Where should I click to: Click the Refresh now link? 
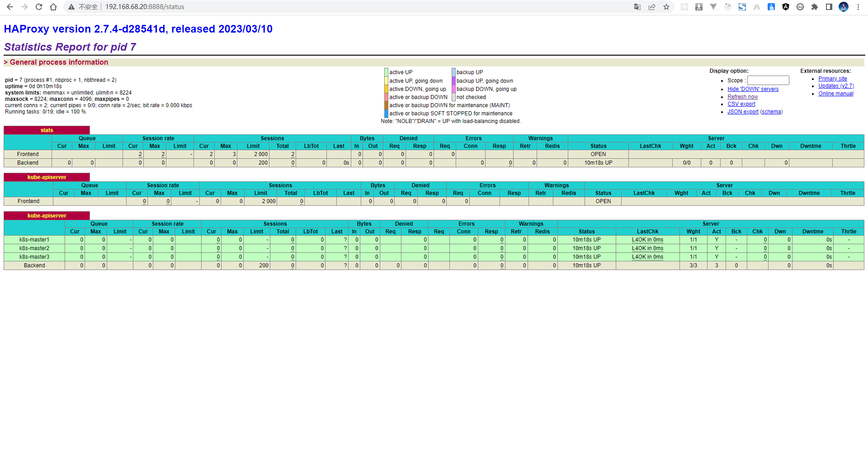[742, 97]
